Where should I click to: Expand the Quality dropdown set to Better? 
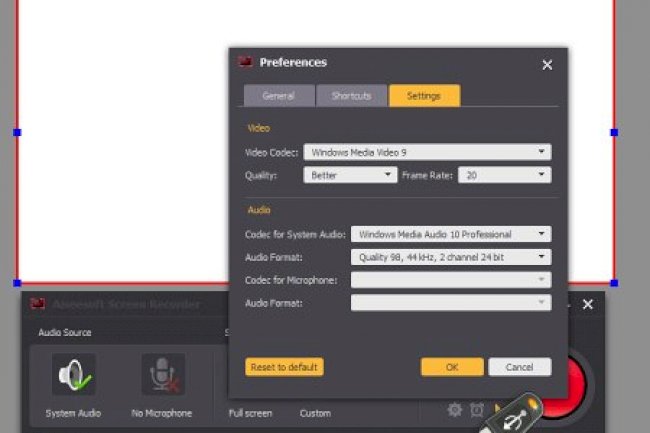[x=349, y=175]
